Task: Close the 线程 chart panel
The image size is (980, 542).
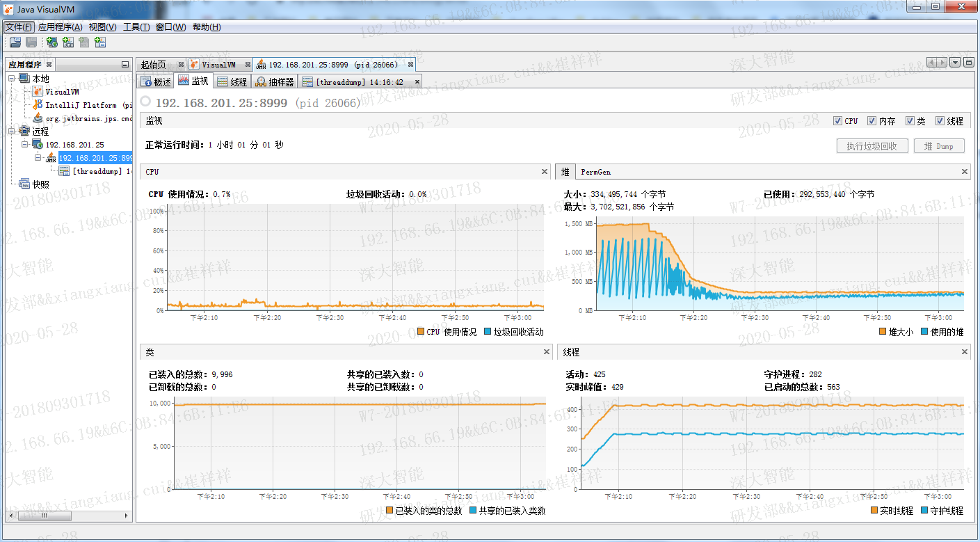Action: pos(965,352)
